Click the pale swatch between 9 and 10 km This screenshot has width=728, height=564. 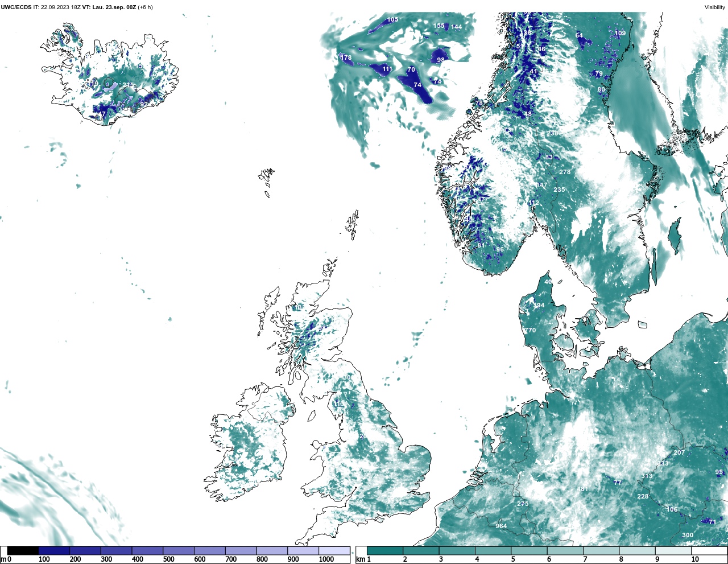[x=674, y=551]
